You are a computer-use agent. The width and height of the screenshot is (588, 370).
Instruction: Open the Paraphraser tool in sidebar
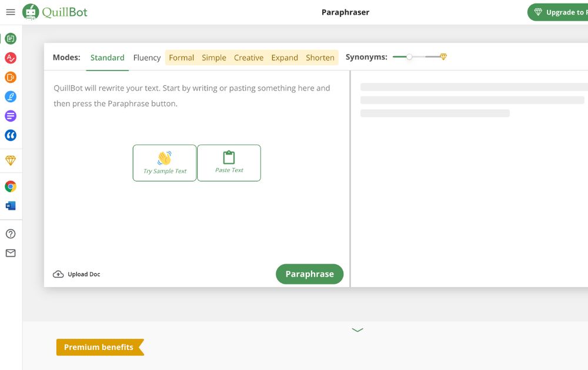(11, 39)
